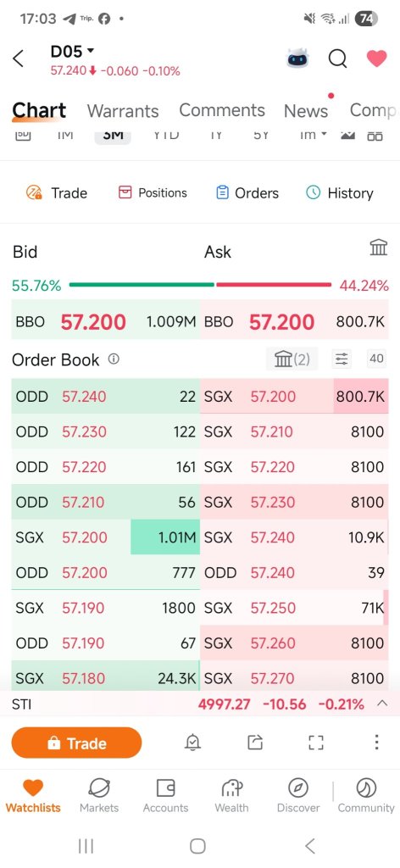Expand the STI index bar chevron
Image resolution: width=400 pixels, height=868 pixels.
381,704
